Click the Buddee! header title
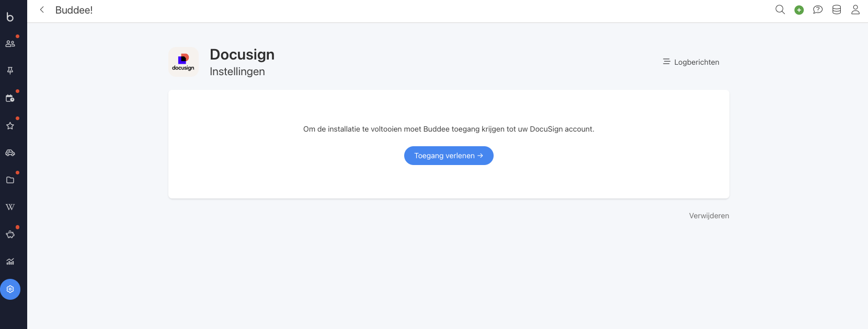Image resolution: width=868 pixels, height=329 pixels. [74, 10]
